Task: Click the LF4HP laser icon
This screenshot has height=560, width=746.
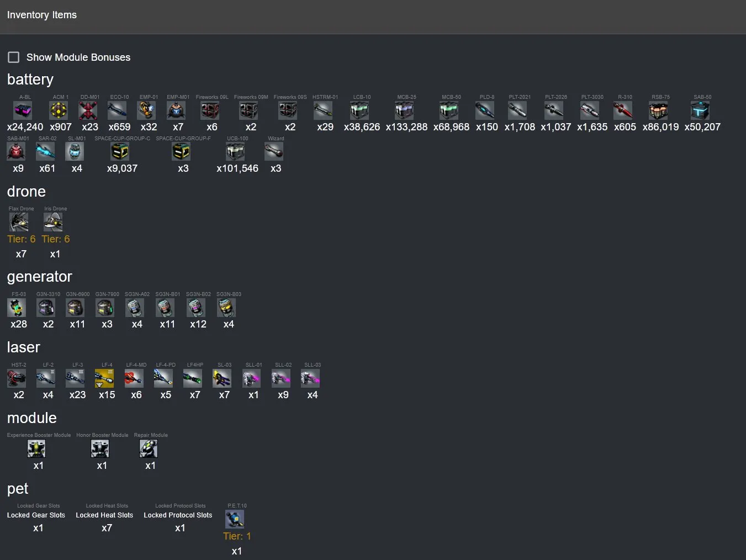Action: pos(193,378)
